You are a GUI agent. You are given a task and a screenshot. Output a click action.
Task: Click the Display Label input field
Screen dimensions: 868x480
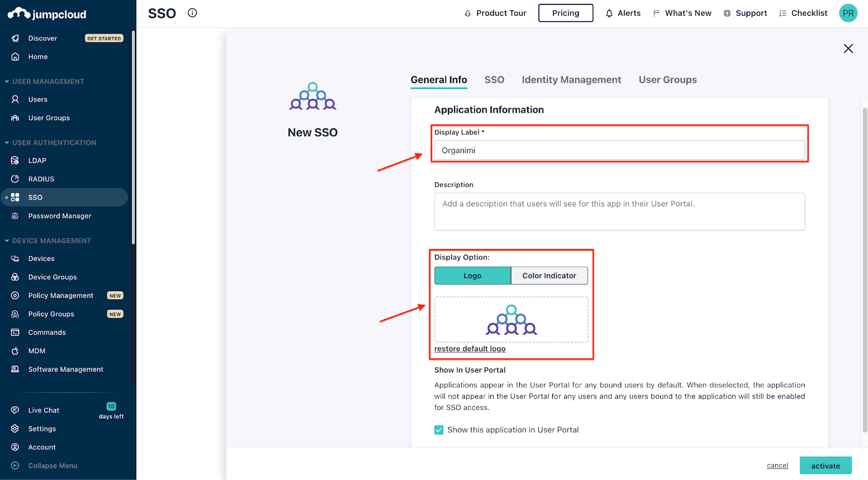(619, 150)
